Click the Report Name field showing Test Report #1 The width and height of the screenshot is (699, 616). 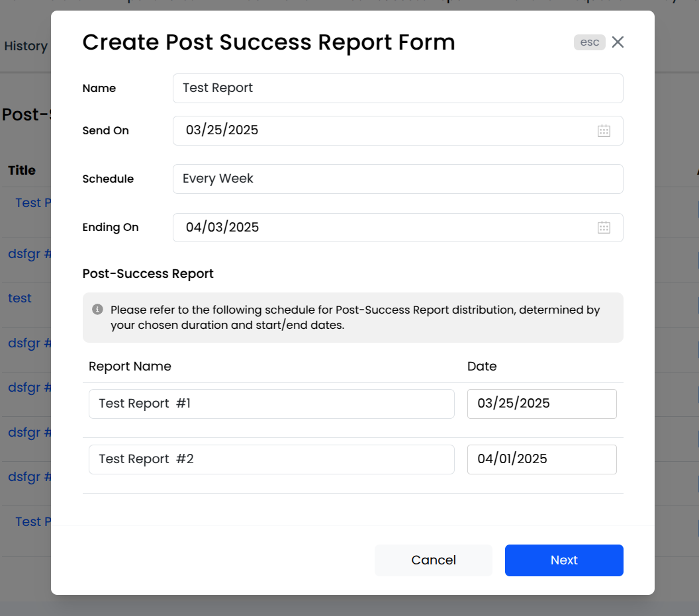(x=271, y=404)
